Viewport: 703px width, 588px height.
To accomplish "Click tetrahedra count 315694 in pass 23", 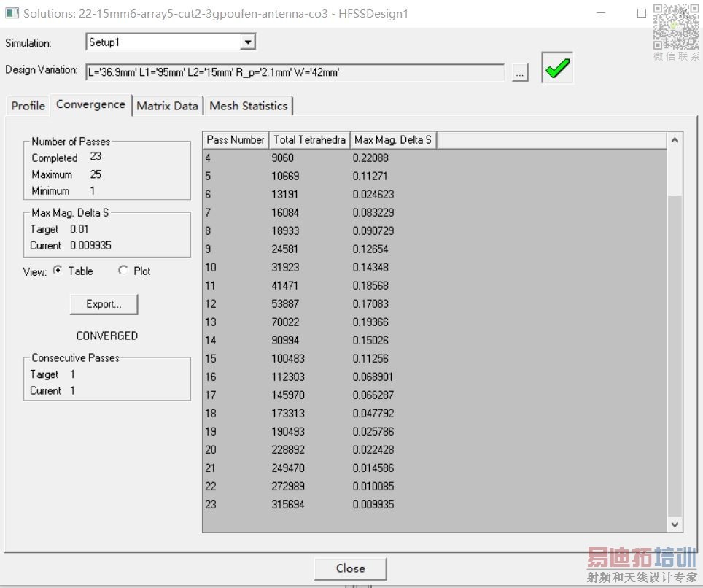I will [288, 505].
